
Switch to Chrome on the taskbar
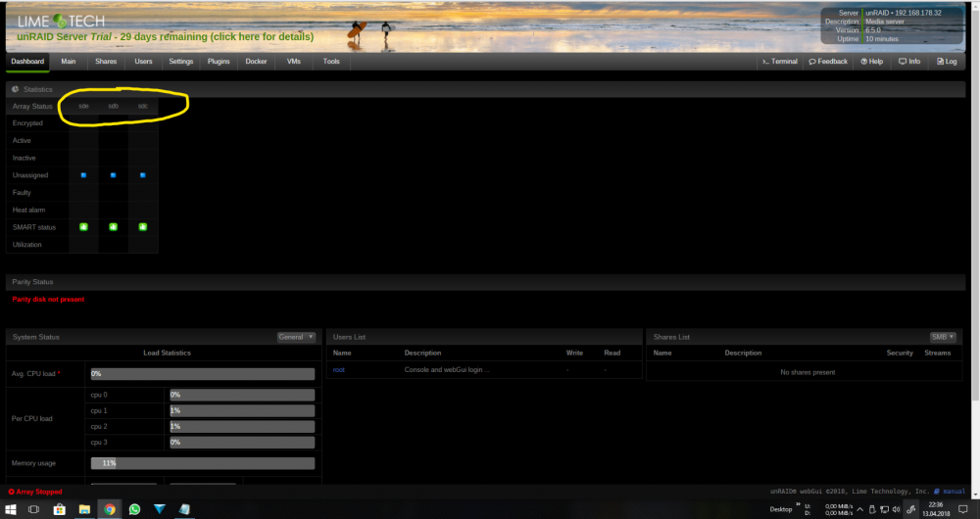tap(110, 509)
